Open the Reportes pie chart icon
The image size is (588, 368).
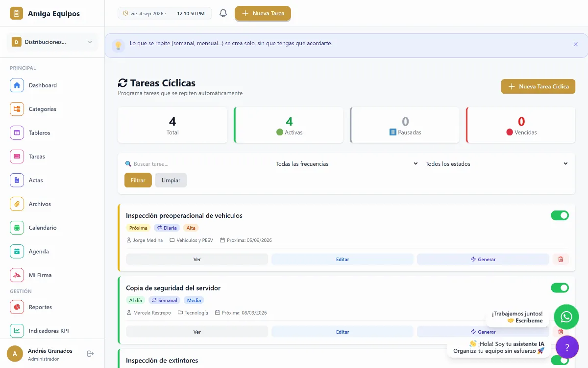[x=17, y=307]
